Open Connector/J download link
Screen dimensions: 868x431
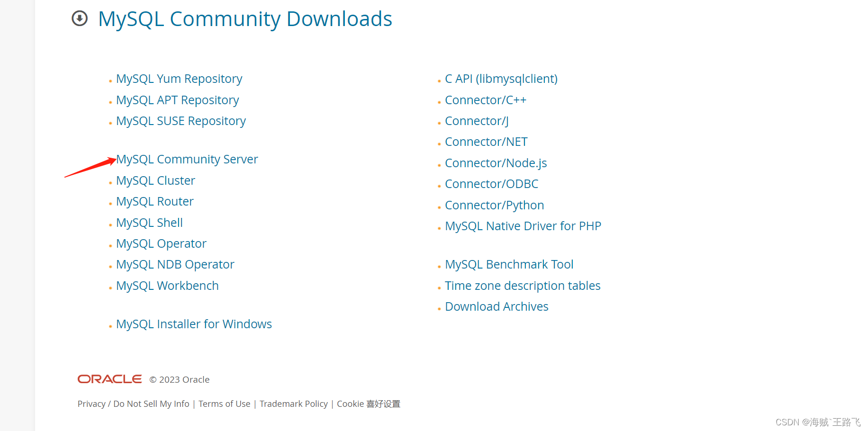tap(477, 121)
